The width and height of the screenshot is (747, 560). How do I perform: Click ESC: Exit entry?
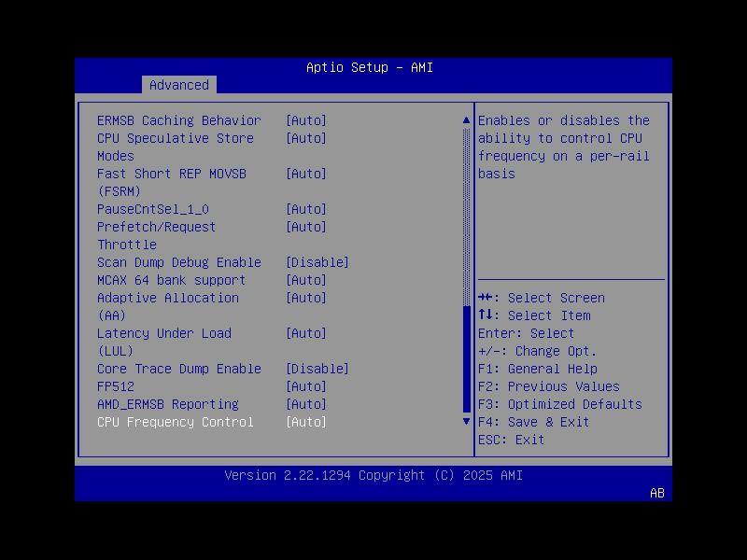512,440
